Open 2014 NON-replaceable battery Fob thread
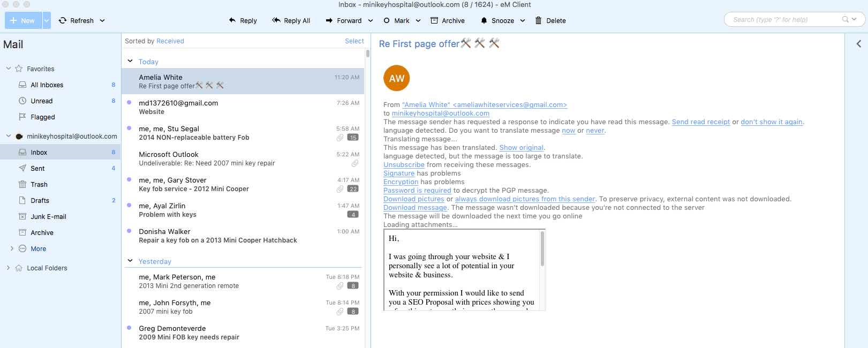Viewport: 868px width, 348px height. 243,133
